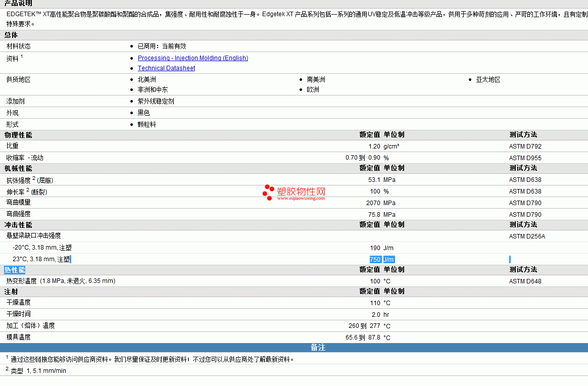Click the -20°C, 3.18 mm, 注塑 row label
This screenshot has width=588, height=386.
[42, 248]
